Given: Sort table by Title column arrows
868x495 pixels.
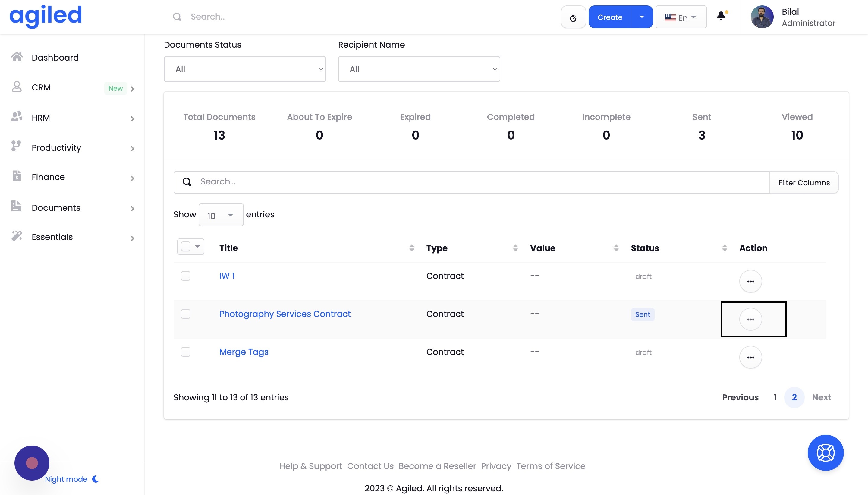Looking at the screenshot, I should [x=411, y=248].
